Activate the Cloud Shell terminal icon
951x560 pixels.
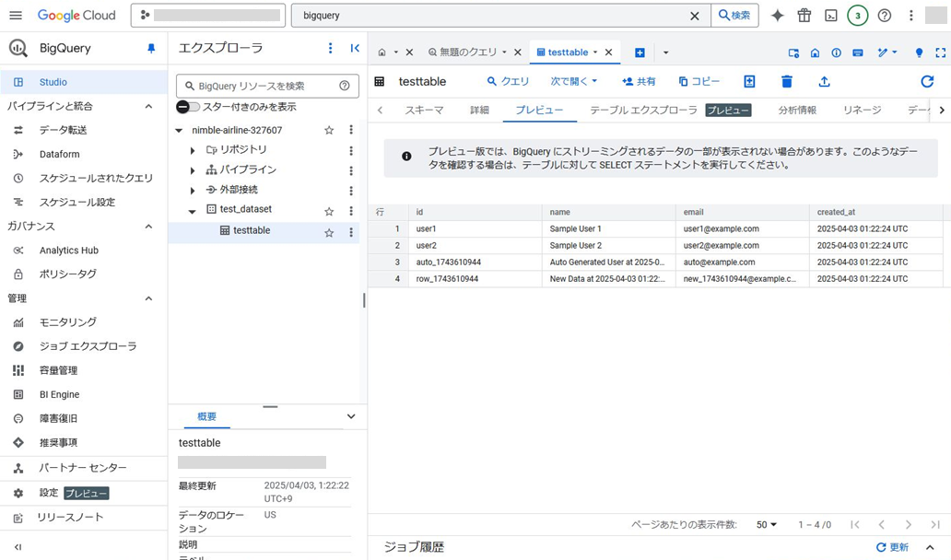point(831,15)
